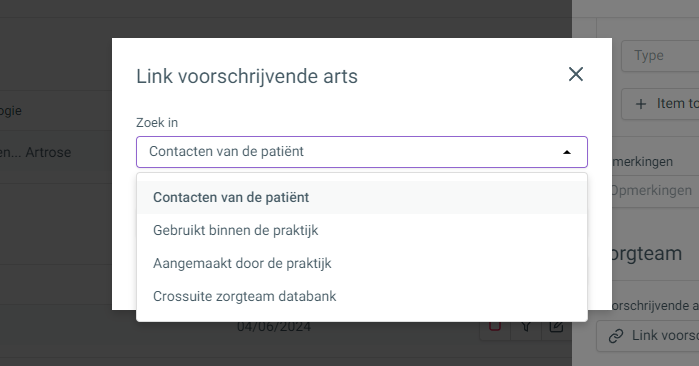Focus the Opmerkingen text field
Image resolution: width=699 pixels, height=366 pixels.
pyautogui.click(x=654, y=191)
